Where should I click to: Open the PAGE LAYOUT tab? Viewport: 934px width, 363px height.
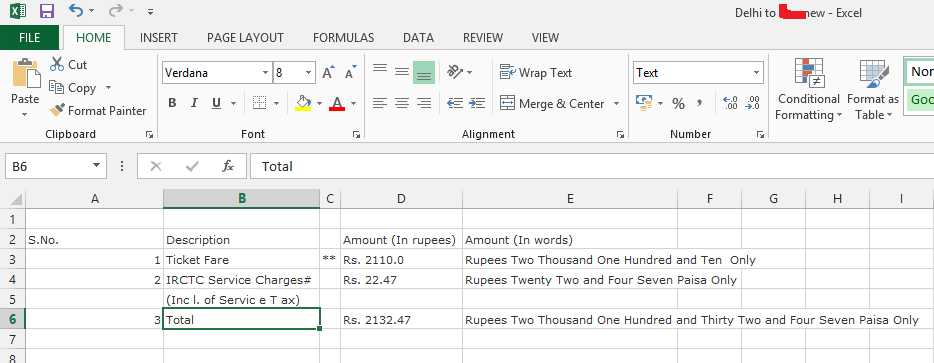(245, 38)
